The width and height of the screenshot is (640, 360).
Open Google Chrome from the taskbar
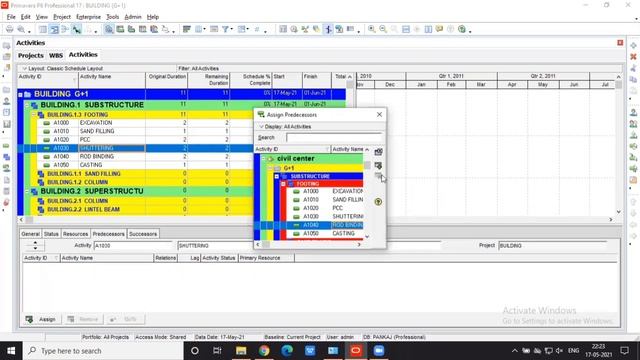tap(264, 351)
